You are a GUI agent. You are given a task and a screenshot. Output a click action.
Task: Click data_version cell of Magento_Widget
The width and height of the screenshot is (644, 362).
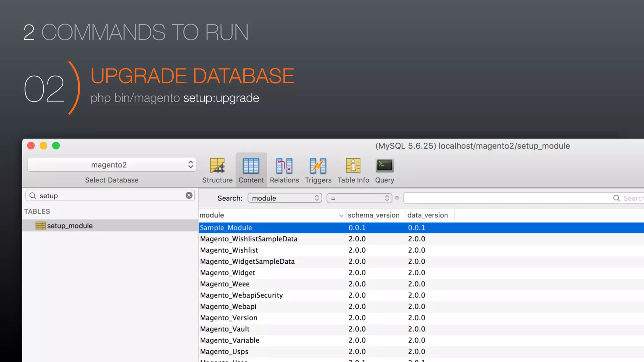coord(416,273)
